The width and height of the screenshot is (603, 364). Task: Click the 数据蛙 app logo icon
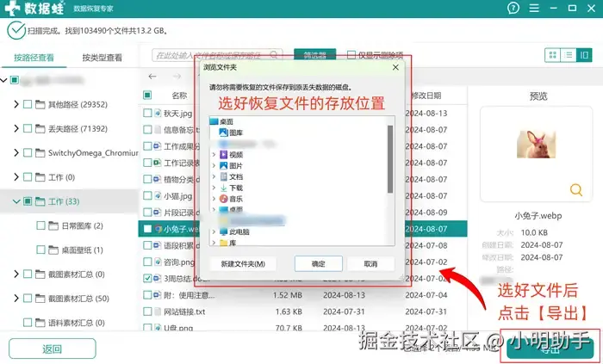pyautogui.click(x=12, y=8)
